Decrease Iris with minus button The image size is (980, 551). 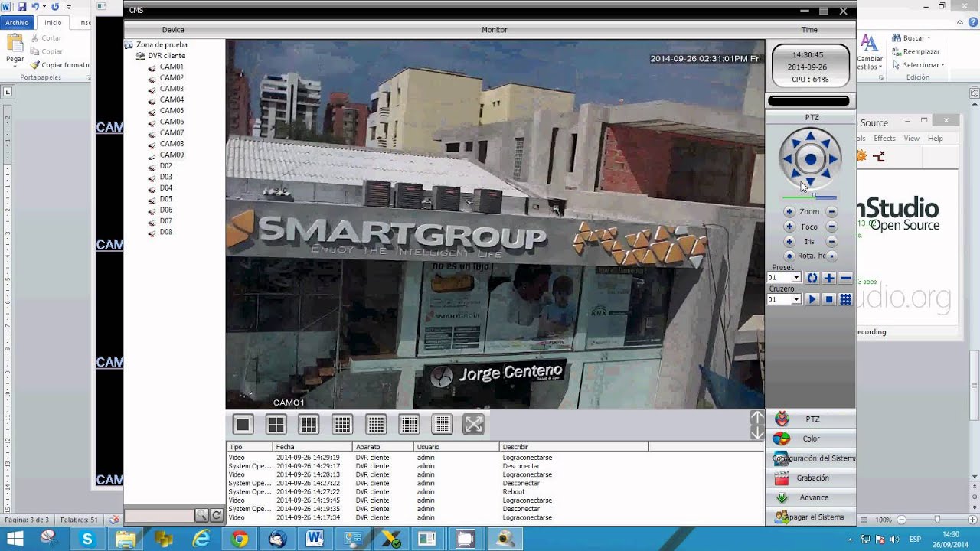[x=831, y=241]
